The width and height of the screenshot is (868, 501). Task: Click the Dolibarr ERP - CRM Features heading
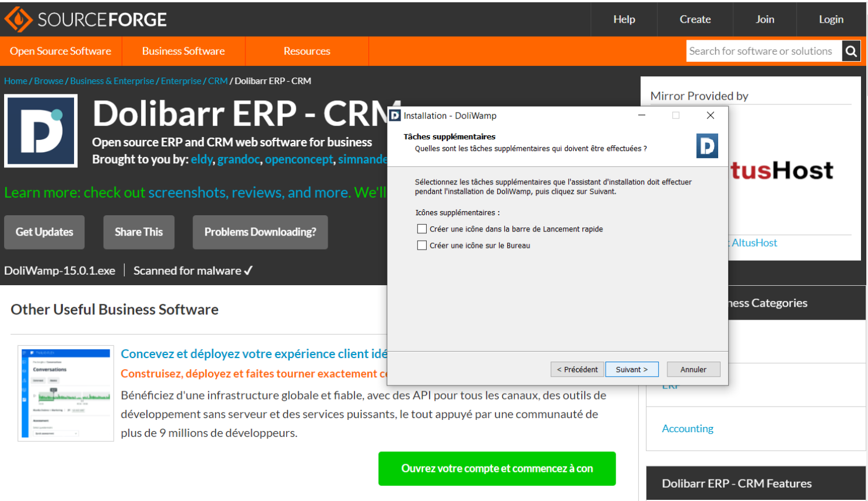pyautogui.click(x=737, y=484)
